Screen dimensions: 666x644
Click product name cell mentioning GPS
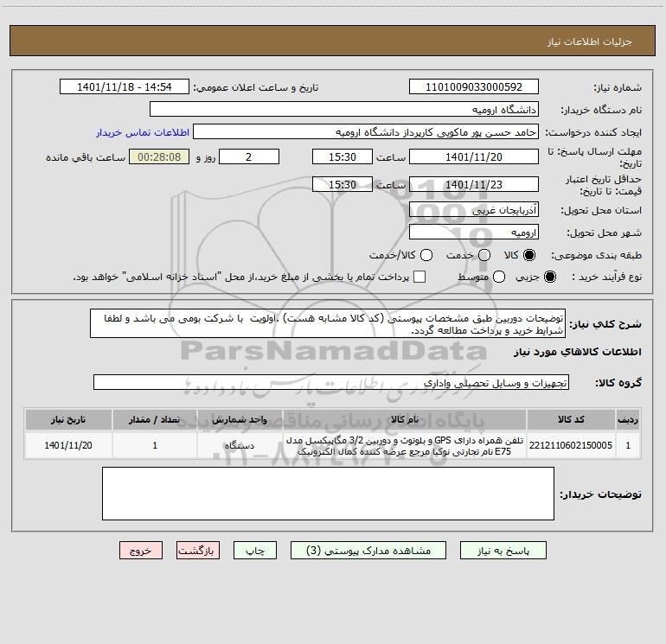(x=405, y=445)
